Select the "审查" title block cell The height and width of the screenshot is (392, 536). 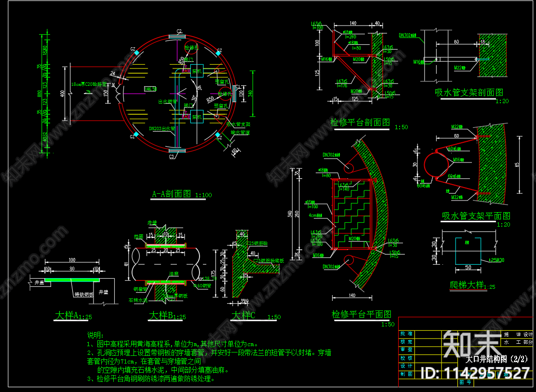(406, 350)
